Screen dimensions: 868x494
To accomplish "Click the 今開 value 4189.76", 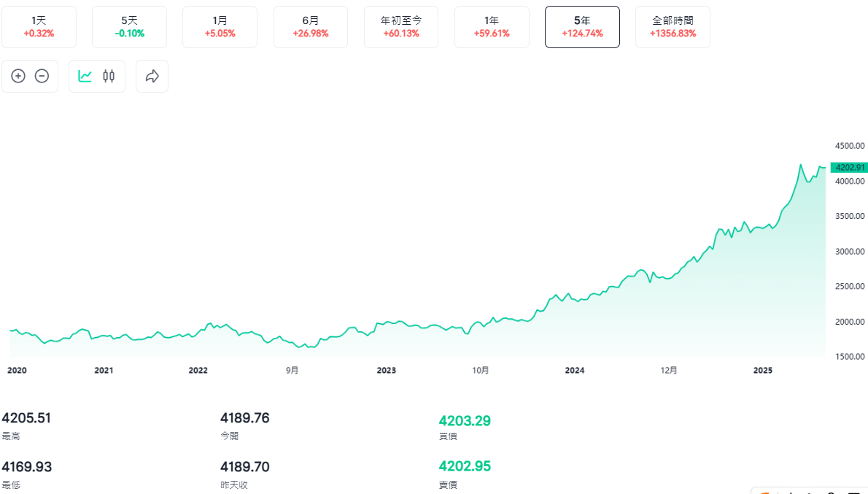I will 245,417.
